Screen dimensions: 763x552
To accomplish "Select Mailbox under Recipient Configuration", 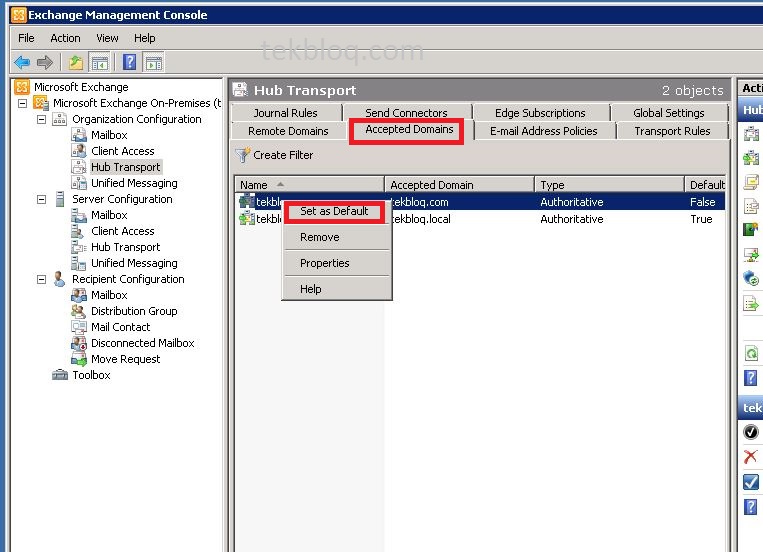I will pos(109,295).
